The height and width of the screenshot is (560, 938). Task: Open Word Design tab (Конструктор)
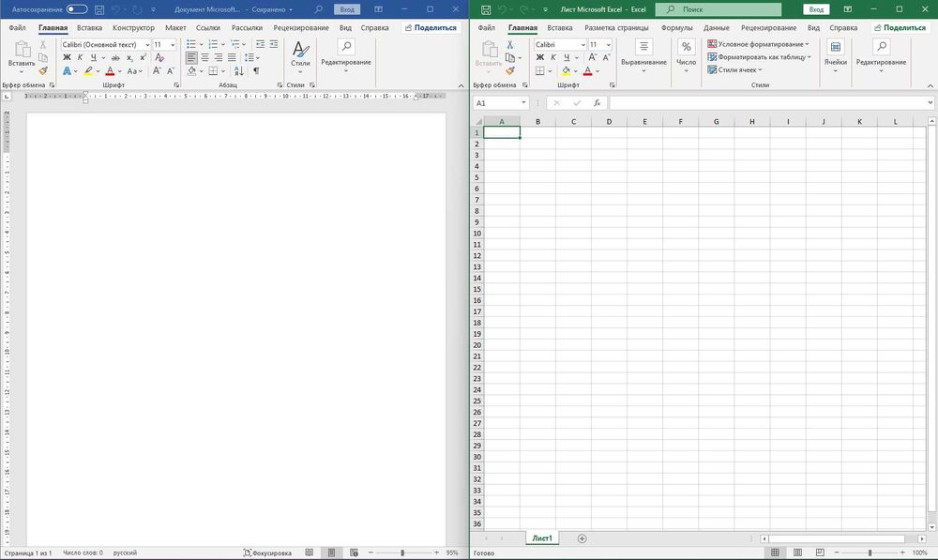(x=133, y=27)
